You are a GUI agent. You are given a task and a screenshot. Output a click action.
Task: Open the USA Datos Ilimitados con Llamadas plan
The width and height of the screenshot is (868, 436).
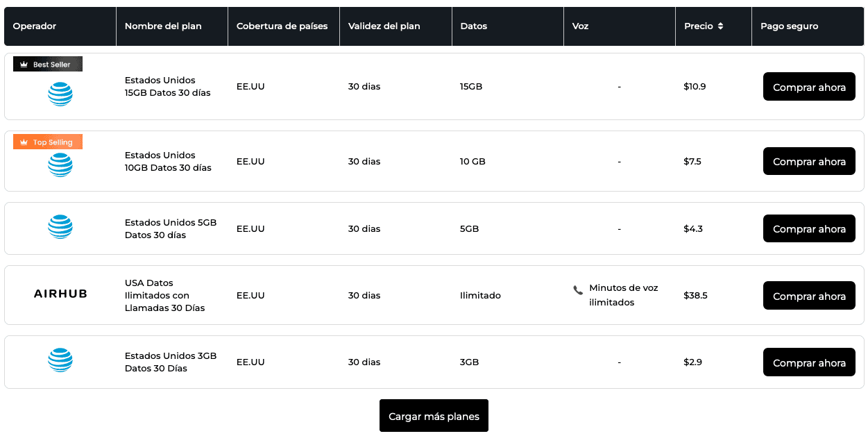[164, 295]
